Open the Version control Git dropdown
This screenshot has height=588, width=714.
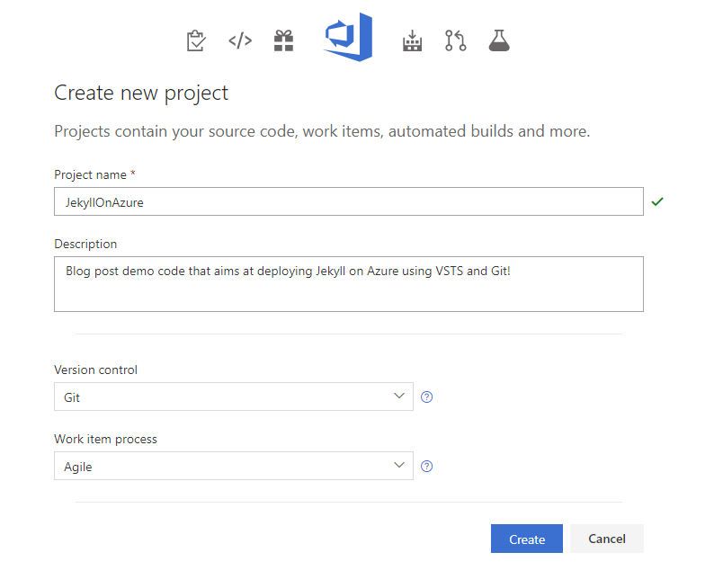pyautogui.click(x=234, y=396)
